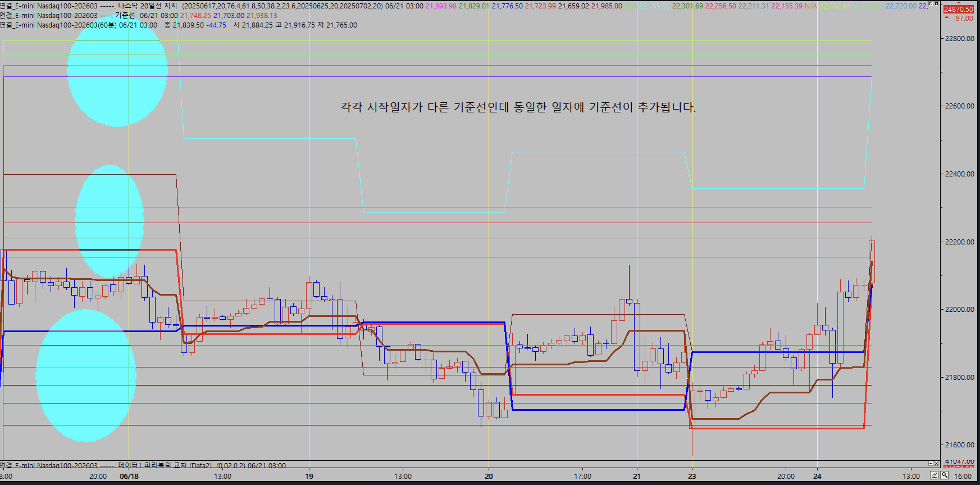
Task: Click the N icon atop the chart pane
Action: (x=930, y=4)
